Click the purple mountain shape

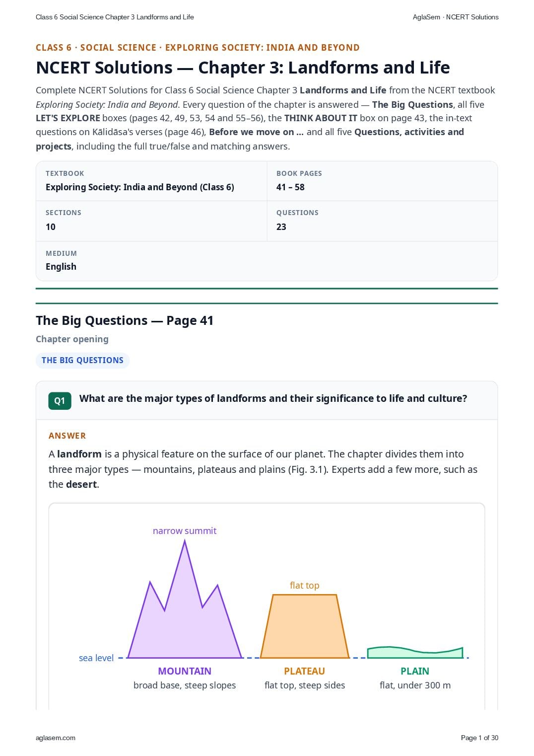[185, 616]
